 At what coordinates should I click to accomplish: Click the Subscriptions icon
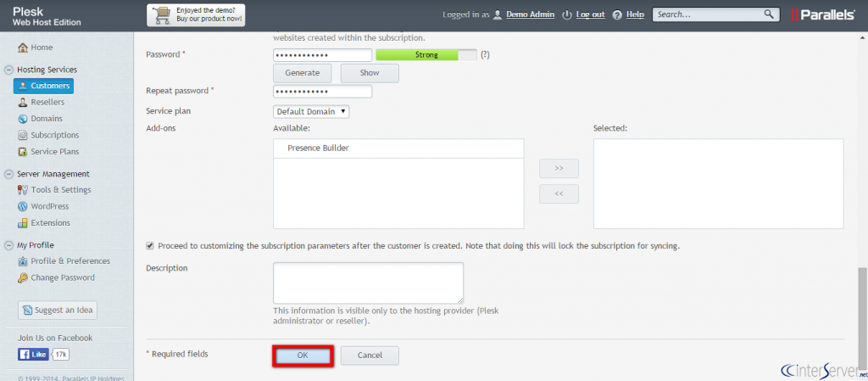pos(23,135)
